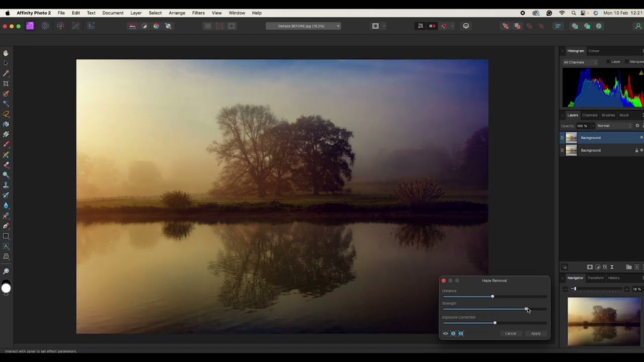Open the Layer menu
Viewport: 644px width, 362px height.
pos(136,13)
